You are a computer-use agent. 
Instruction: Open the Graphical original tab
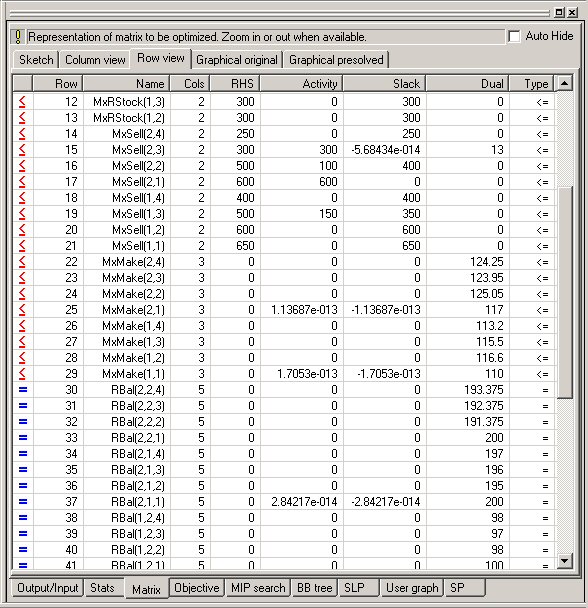pos(237,60)
